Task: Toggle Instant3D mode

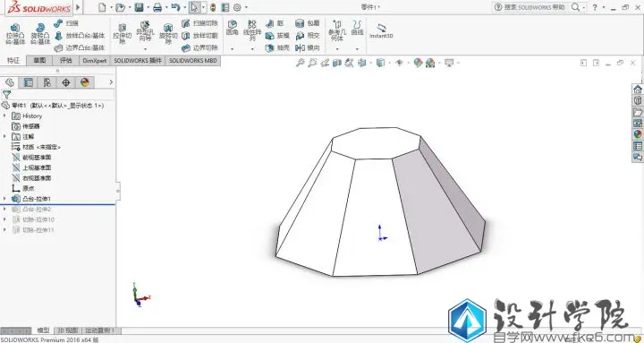Action: 381,30
